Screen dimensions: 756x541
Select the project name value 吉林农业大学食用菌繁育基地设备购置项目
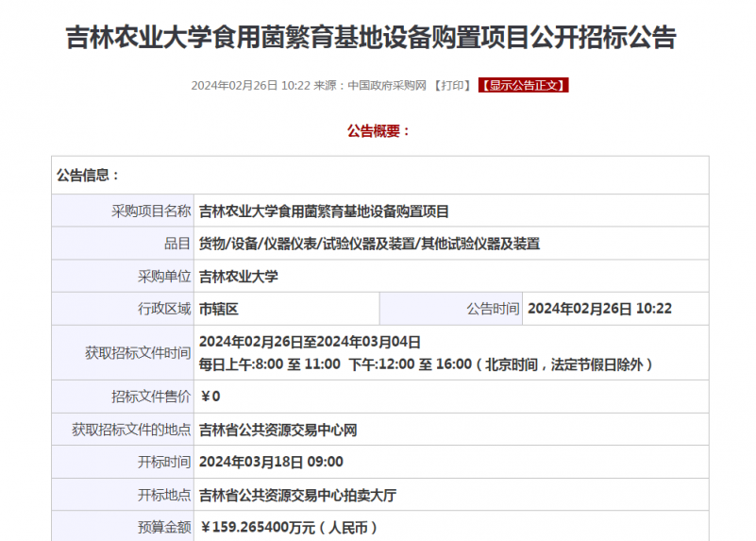pyautogui.click(x=324, y=211)
